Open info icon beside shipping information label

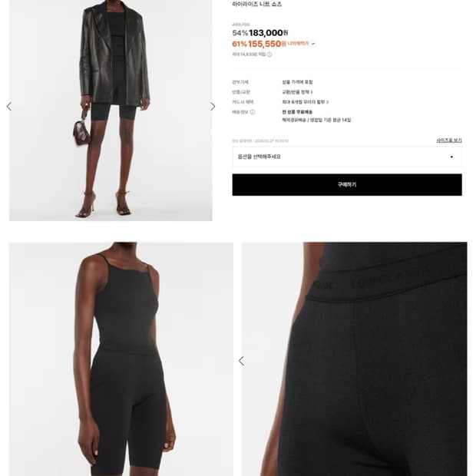click(253, 112)
